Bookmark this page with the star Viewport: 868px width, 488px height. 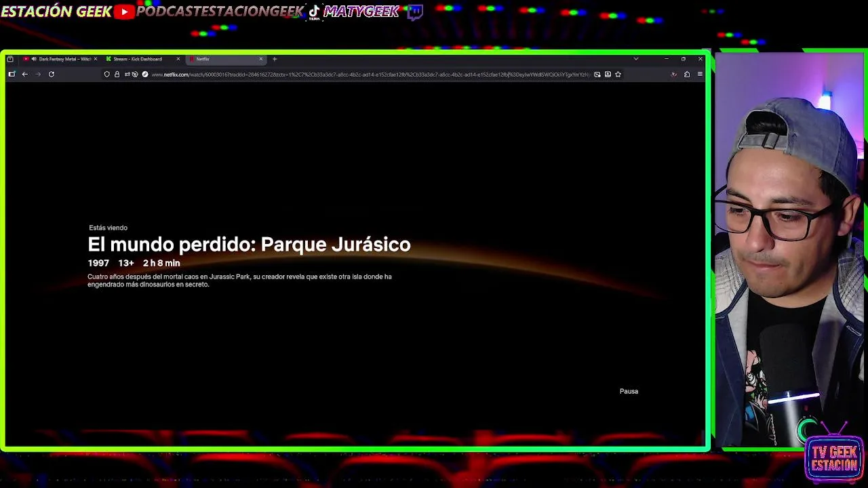618,75
